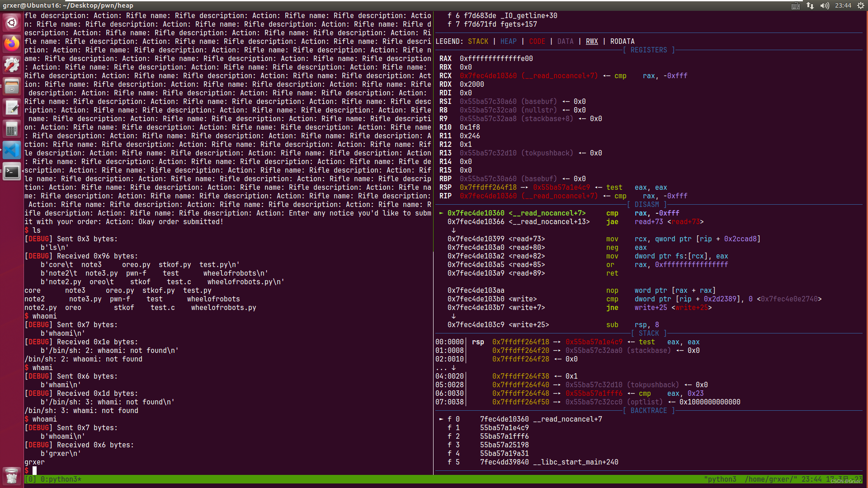Image resolution: width=868 pixels, height=488 pixels.
Task: Open the power session gear menu
Action: pos(860,5)
